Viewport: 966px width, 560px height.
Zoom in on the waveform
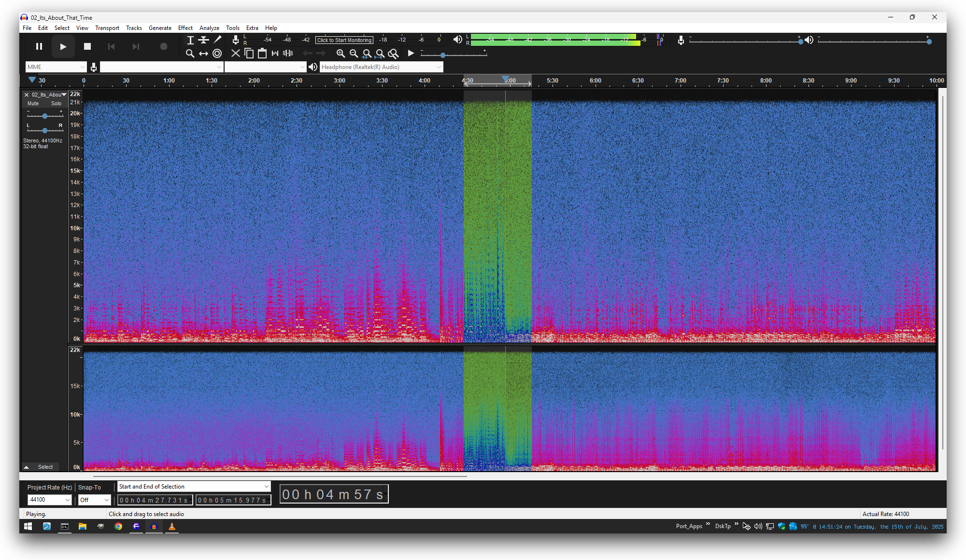341,54
